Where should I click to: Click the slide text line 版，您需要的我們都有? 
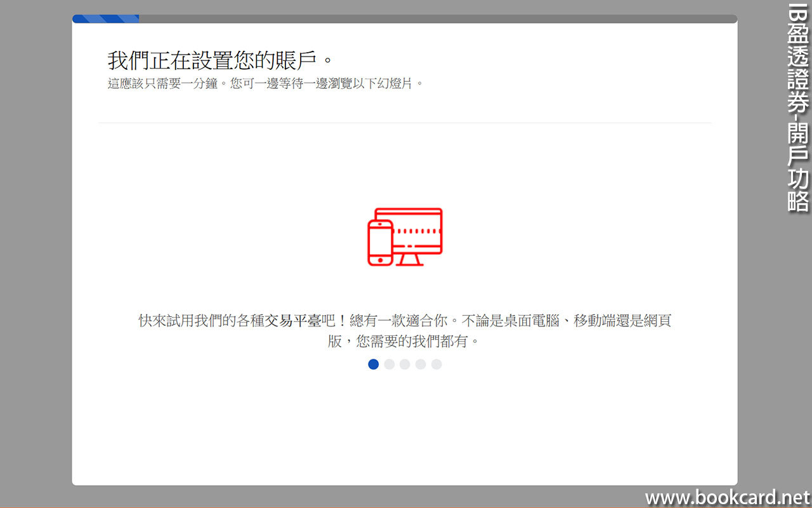click(x=404, y=341)
